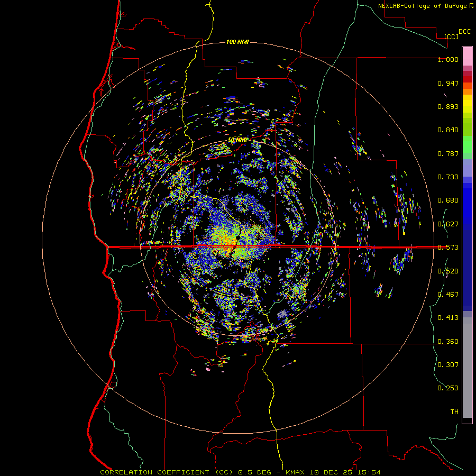Click the 100 NMI range ring label
Viewport: 476px width, 476px height.
tap(237, 42)
